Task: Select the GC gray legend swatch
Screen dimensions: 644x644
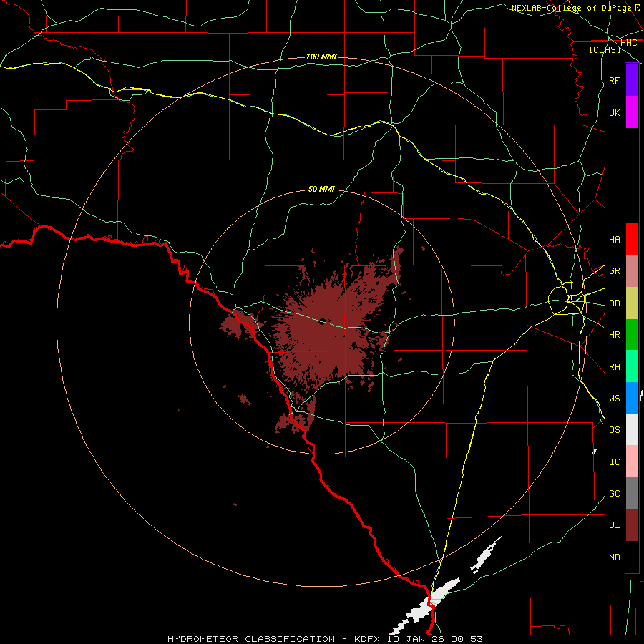Action: [x=632, y=493]
